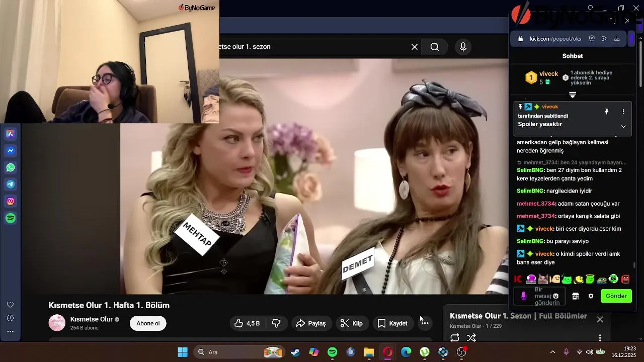Expand the pinned message chevron
The width and height of the screenshot is (644, 362).
(x=623, y=127)
